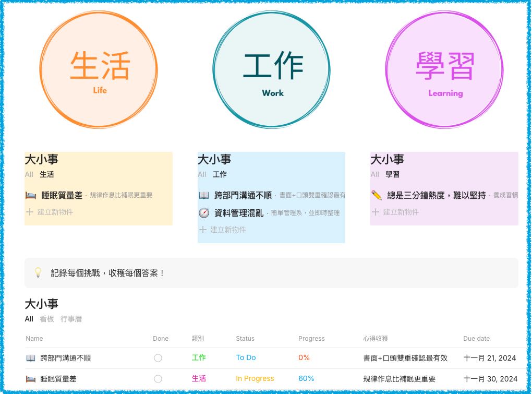The width and height of the screenshot is (532, 394).
Task: Click the book icon beside 跨部門溝通不順 in Work panel
Action: [x=204, y=195]
